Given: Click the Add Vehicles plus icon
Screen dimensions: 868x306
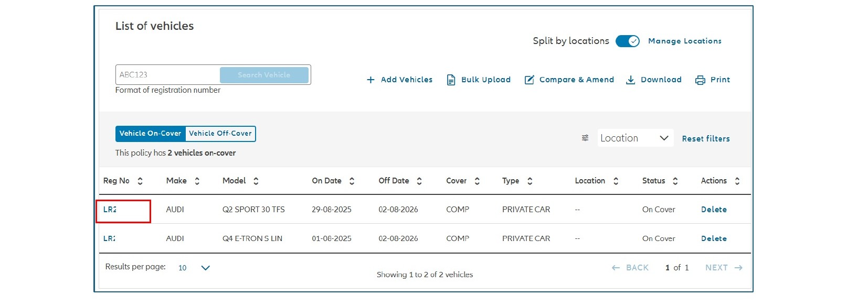Looking at the screenshot, I should (371, 80).
